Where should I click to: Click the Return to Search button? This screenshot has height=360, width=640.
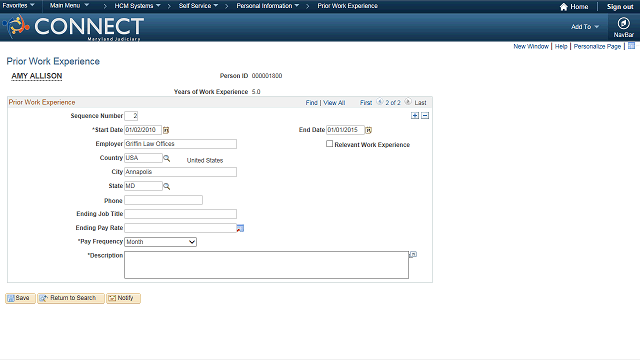point(71,298)
